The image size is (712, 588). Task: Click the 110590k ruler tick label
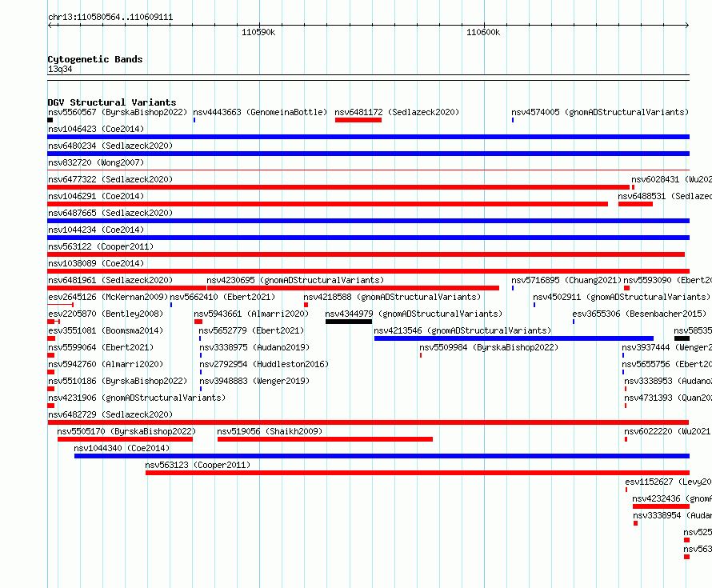pos(258,32)
